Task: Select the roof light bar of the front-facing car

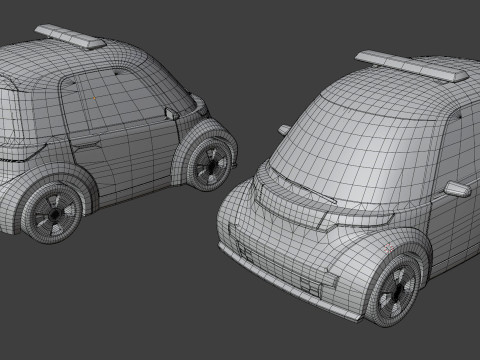Action: (x=412, y=66)
